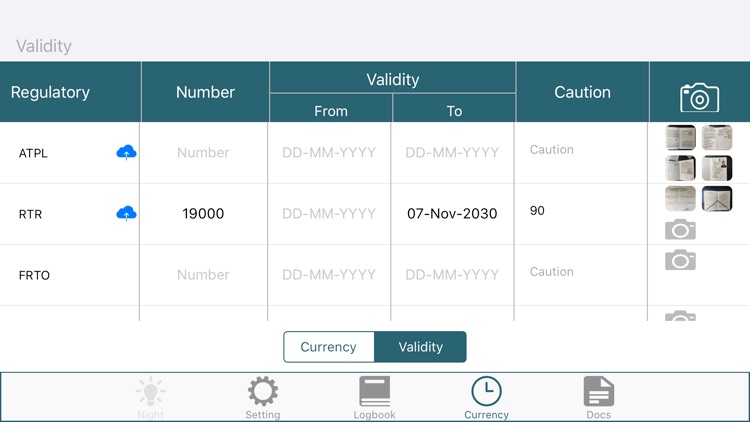
Task: Select the Currency clock tab in bottom bar
Action: [x=486, y=398]
